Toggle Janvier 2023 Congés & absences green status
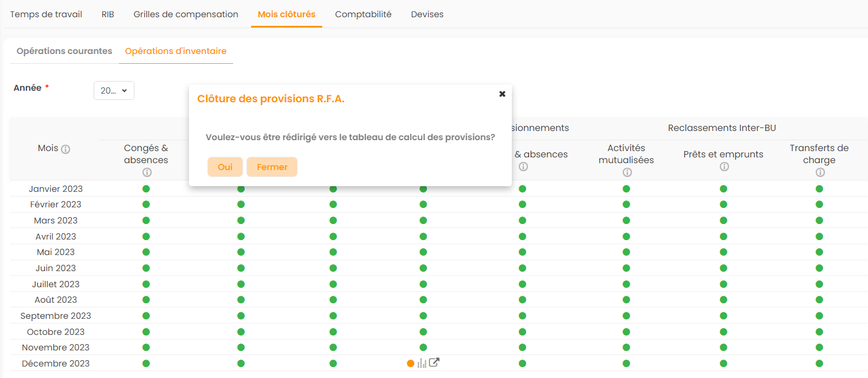Image resolution: width=868 pixels, height=378 pixels. [146, 188]
